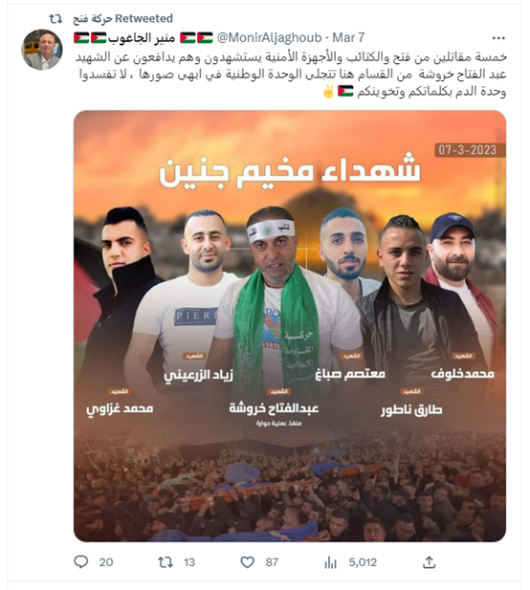Open the author's round profile avatar
Viewport: 530px width, 590px height.
[42, 50]
